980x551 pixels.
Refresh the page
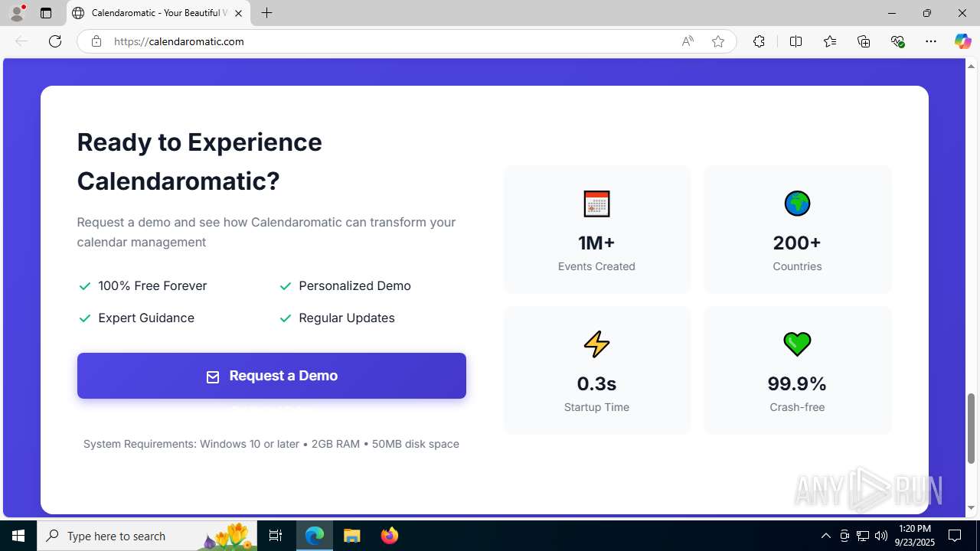55,41
